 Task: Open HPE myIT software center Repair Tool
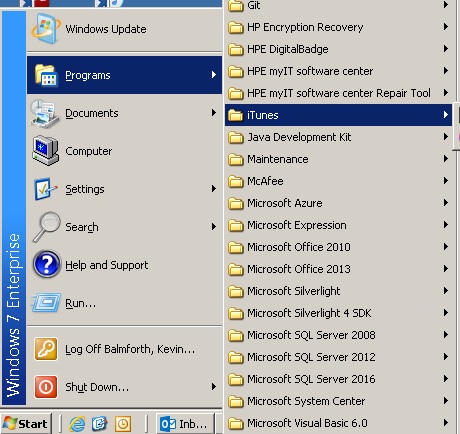tap(338, 93)
